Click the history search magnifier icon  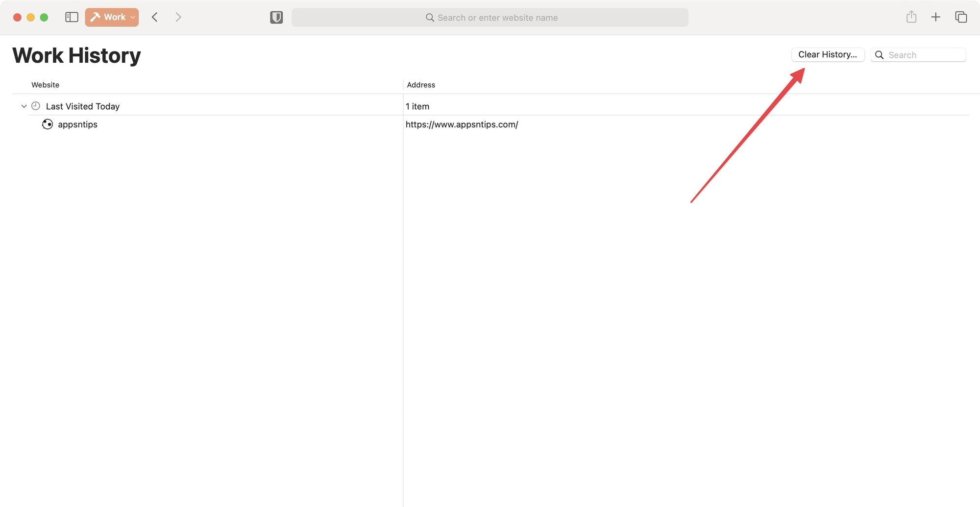point(879,55)
